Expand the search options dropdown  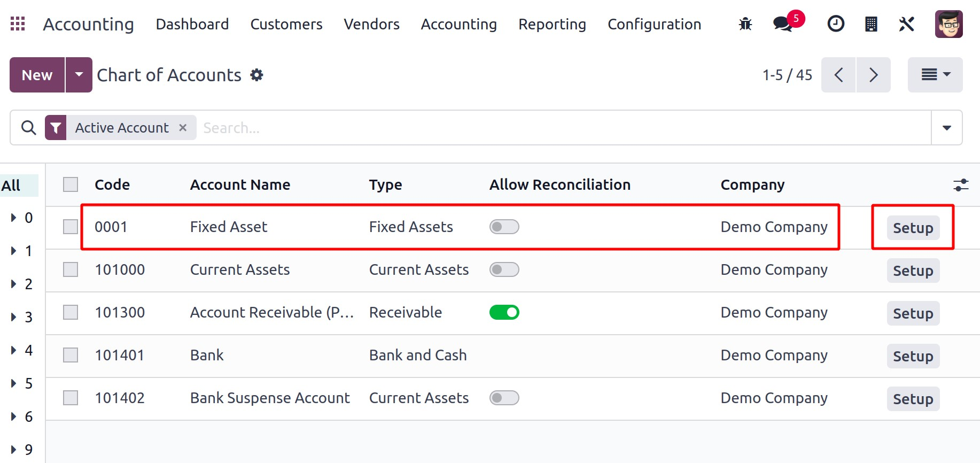[946, 128]
